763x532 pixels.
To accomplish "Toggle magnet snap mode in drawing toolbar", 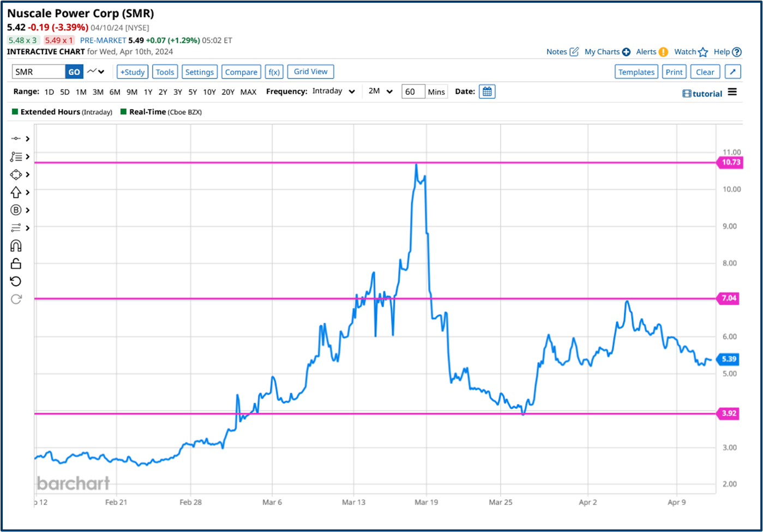I will pyautogui.click(x=16, y=246).
